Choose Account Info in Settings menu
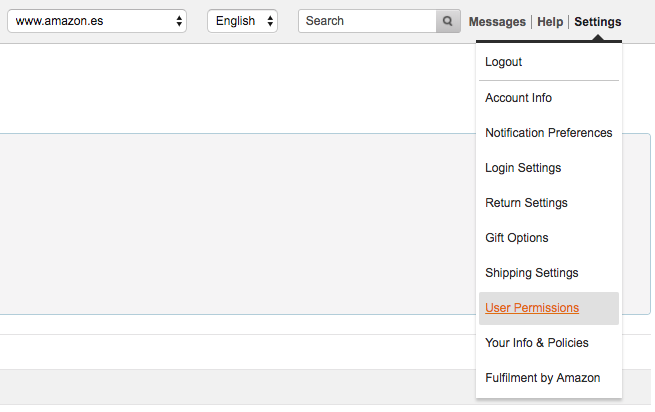The image size is (655, 412). 518,98
